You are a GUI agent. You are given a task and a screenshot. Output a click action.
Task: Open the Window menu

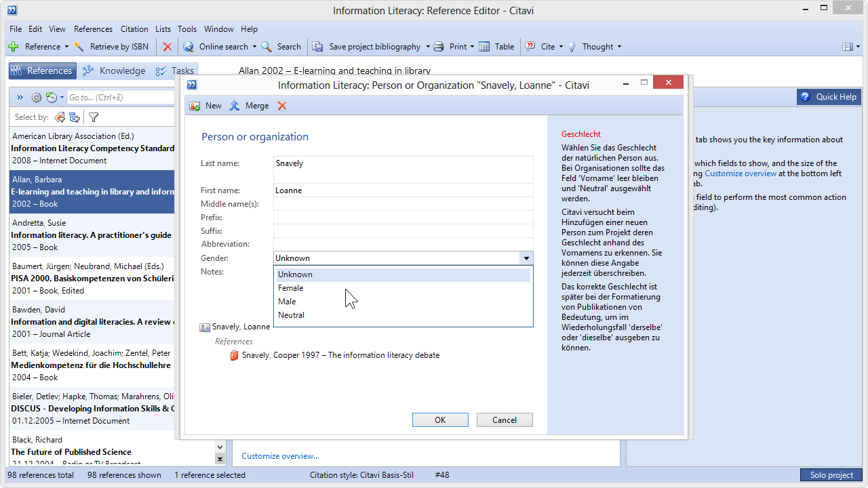(x=219, y=29)
